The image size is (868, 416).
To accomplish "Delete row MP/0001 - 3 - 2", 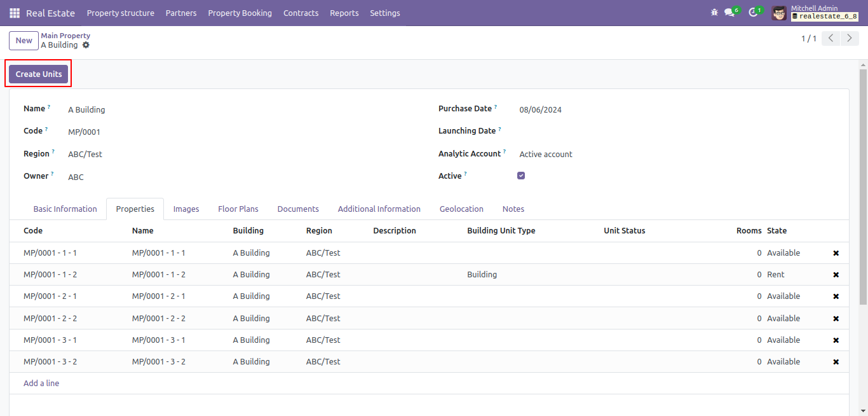I will click(x=836, y=362).
